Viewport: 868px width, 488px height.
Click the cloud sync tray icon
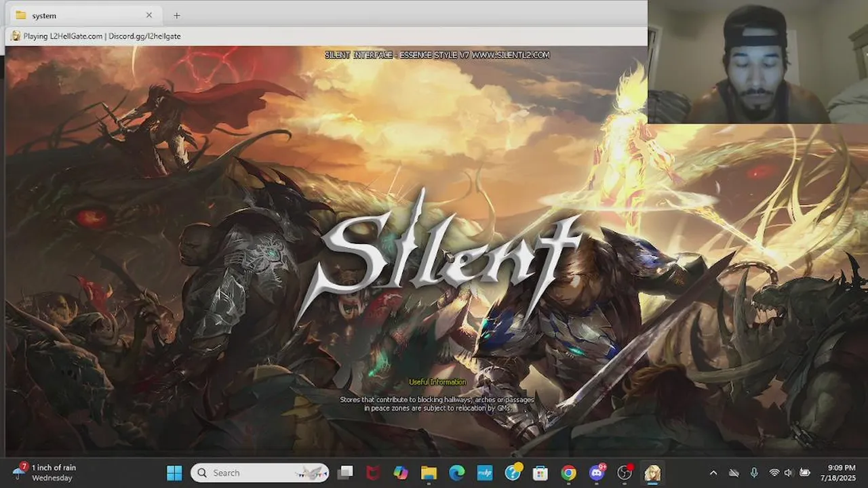coord(733,472)
